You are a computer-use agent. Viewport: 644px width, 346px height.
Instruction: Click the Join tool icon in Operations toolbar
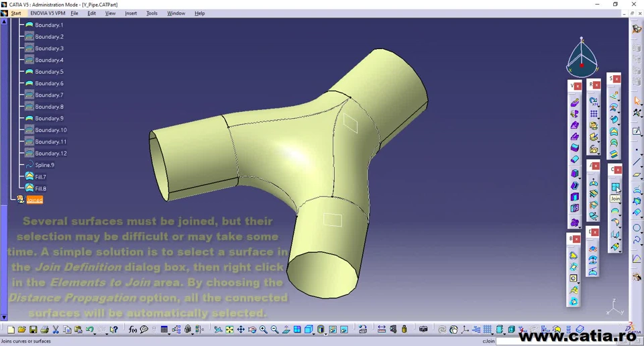click(615, 187)
